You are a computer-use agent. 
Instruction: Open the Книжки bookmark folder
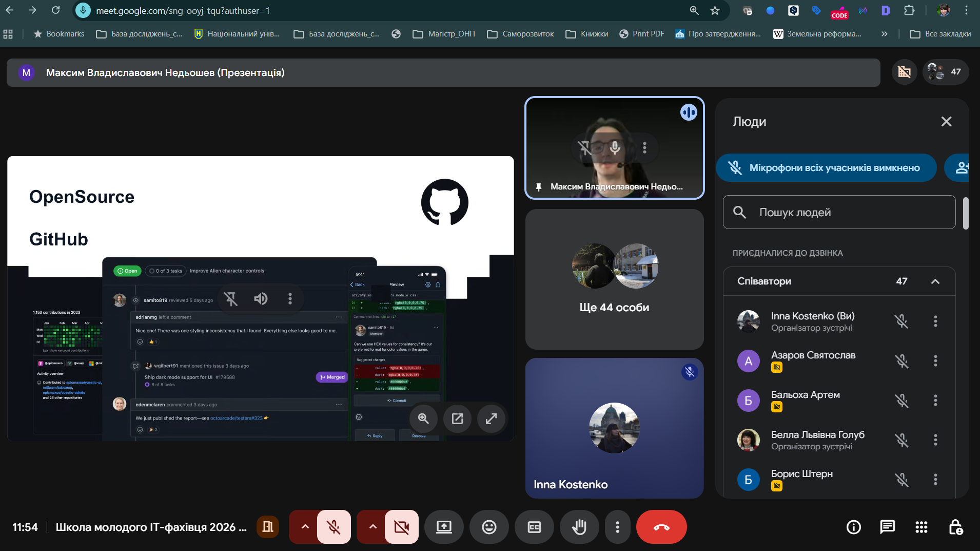(x=587, y=34)
